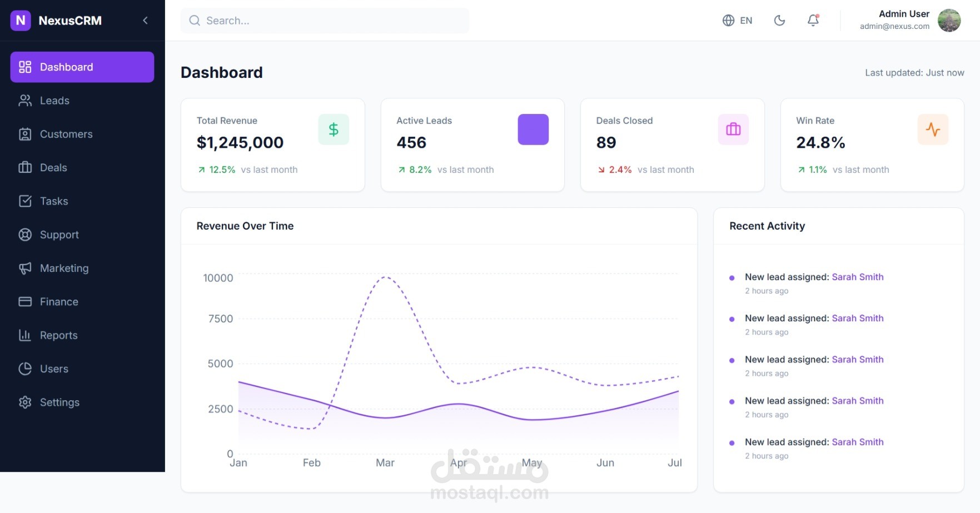
Task: Click the Active Leads purple icon square
Action: pyautogui.click(x=533, y=130)
